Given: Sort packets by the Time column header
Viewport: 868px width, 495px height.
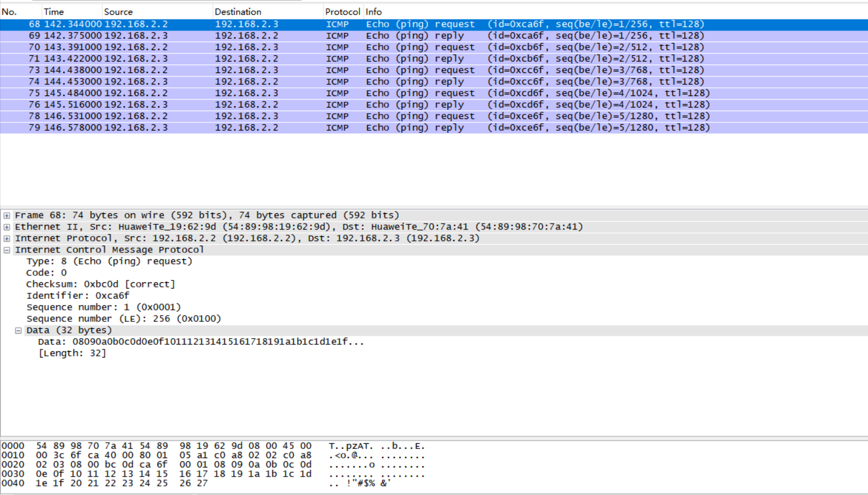Looking at the screenshot, I should [x=72, y=11].
